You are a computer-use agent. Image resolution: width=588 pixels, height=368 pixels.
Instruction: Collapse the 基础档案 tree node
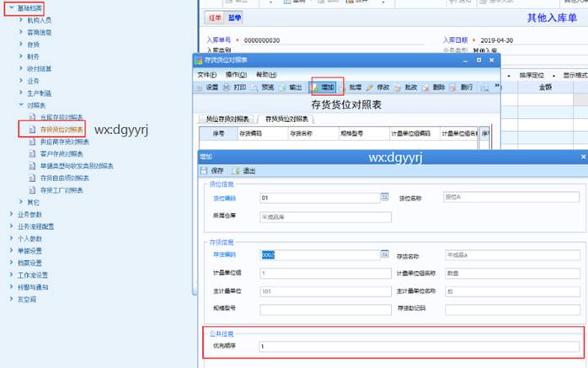click(9, 8)
